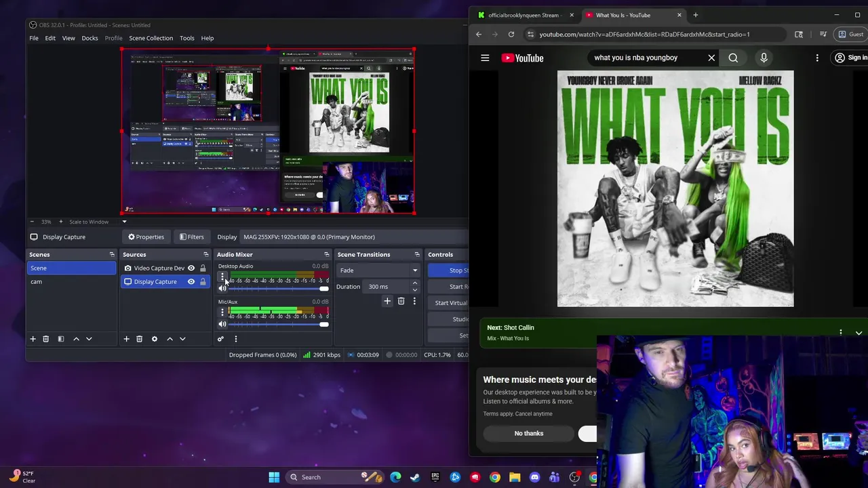This screenshot has width=868, height=488.
Task: Mute the Desktop Audio speaker icon
Action: 222,289
